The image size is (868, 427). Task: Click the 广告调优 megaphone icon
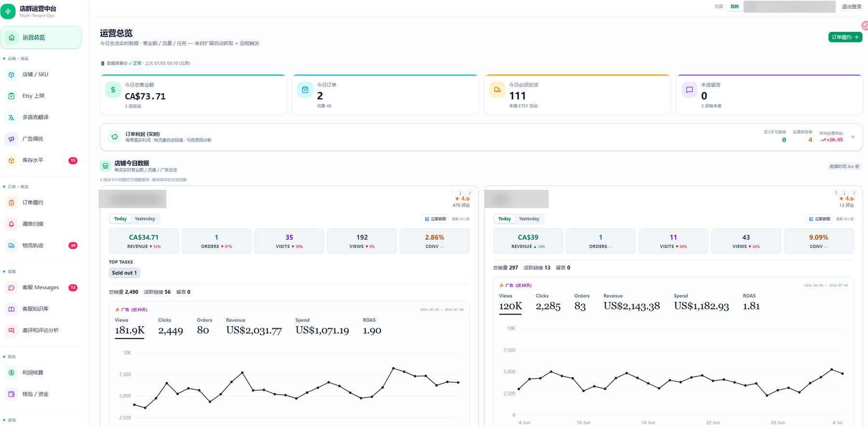[x=12, y=139]
